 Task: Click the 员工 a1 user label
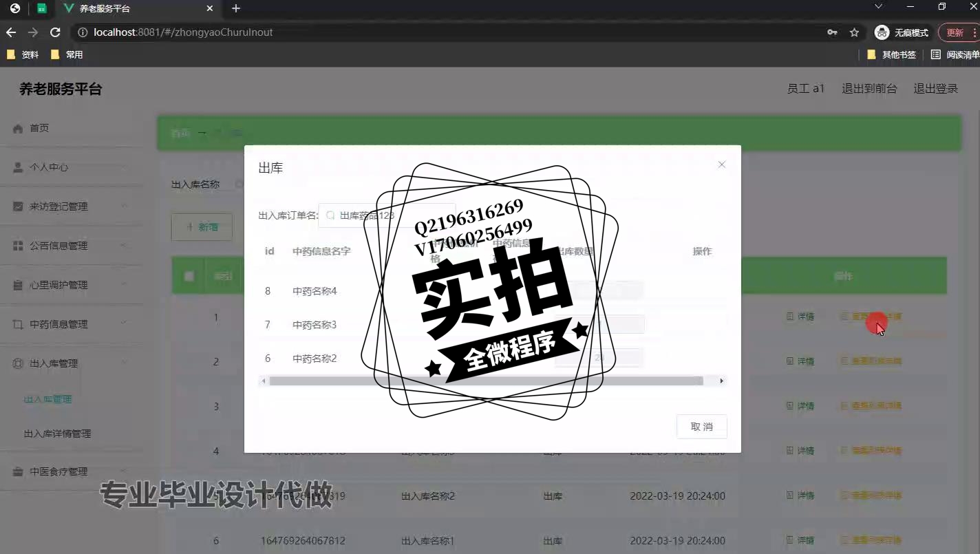point(806,89)
